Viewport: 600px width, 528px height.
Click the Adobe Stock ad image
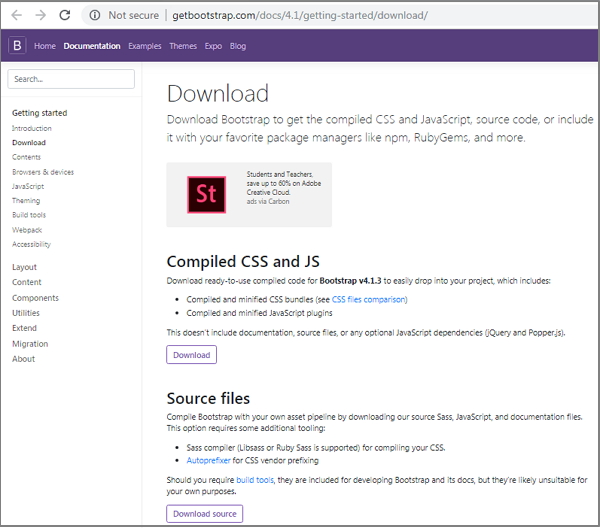[209, 192]
